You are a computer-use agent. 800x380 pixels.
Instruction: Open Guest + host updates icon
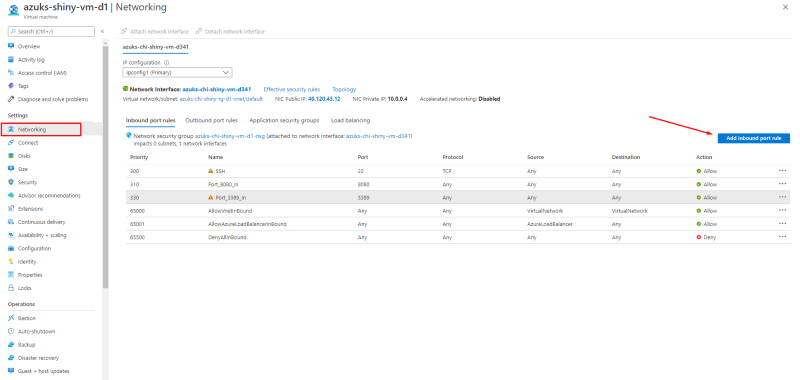(x=11, y=371)
